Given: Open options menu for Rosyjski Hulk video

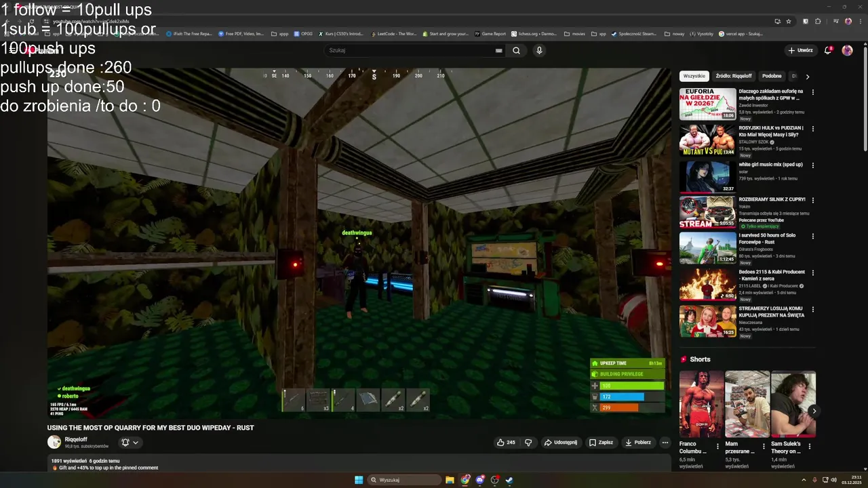Looking at the screenshot, I should 812,129.
